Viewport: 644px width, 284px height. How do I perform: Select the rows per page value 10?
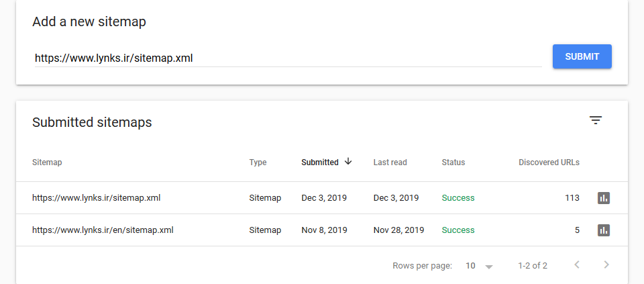(470, 265)
